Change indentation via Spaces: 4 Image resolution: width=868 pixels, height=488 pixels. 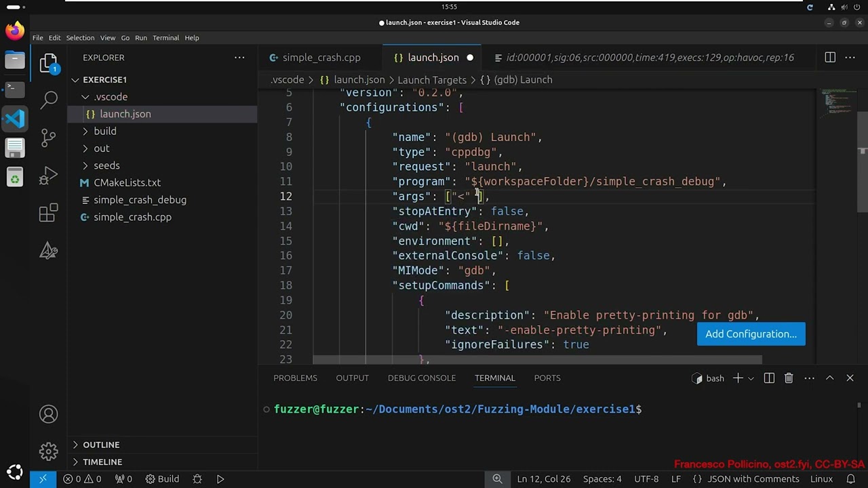click(602, 479)
